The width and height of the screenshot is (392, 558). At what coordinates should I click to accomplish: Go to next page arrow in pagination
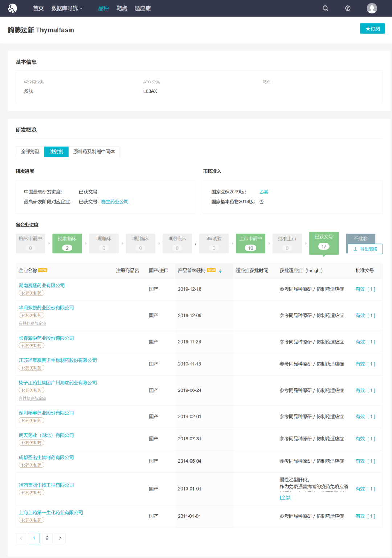(60, 538)
